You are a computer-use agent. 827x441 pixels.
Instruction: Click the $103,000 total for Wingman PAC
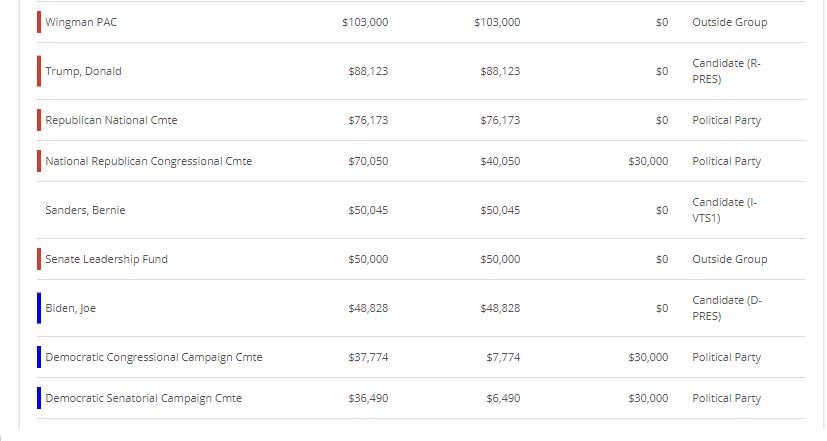365,22
